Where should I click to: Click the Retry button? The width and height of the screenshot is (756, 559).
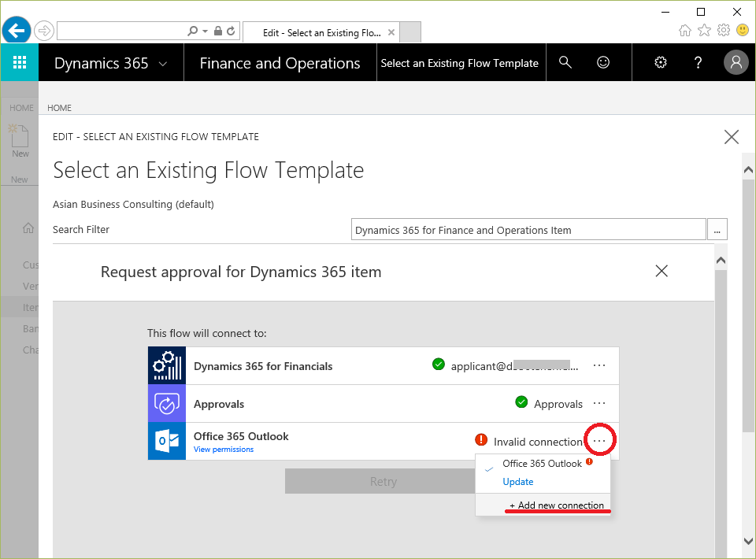pyautogui.click(x=380, y=481)
